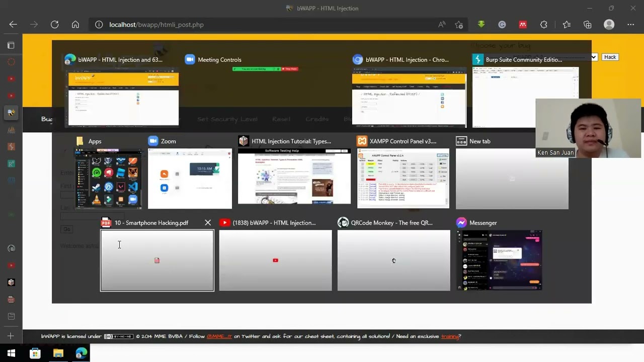Select Ken San Juan's video thumbnail
Viewport: 644px width, 362px height.
(x=588, y=128)
